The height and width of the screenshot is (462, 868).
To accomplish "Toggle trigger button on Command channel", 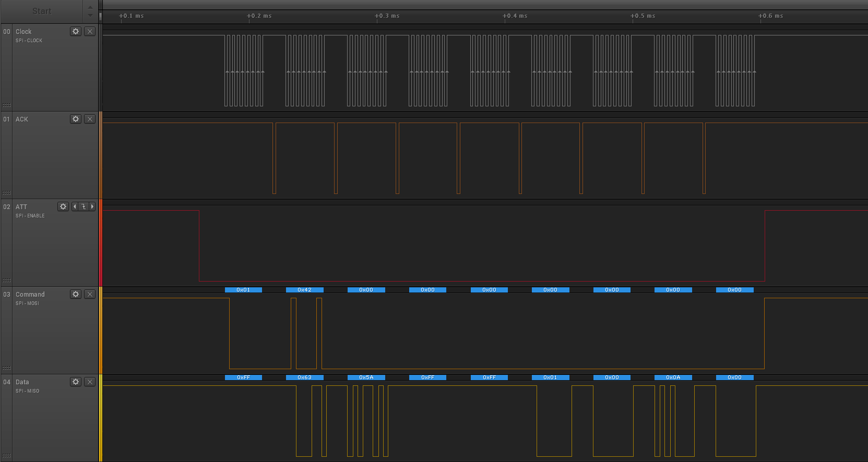I will 90,294.
